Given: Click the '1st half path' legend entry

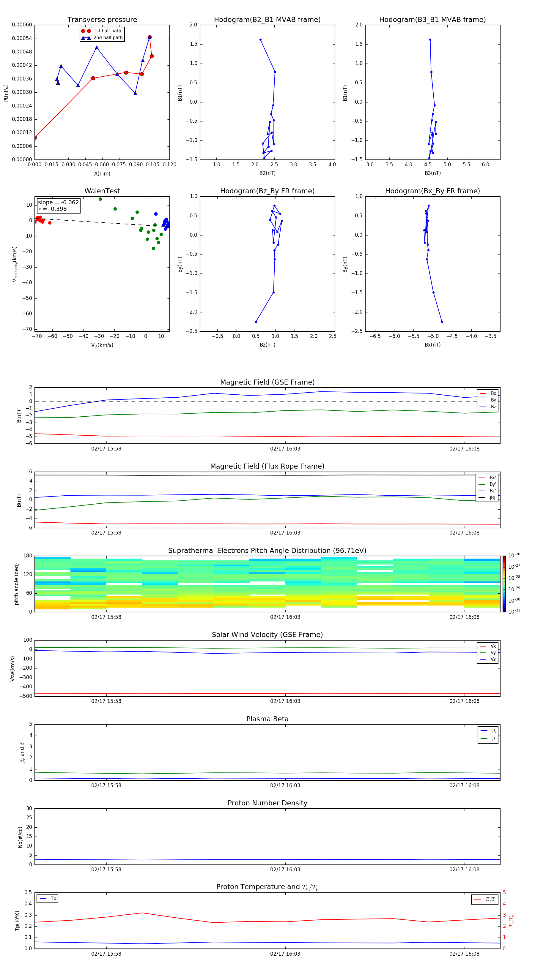Looking at the screenshot, I should click(102, 31).
